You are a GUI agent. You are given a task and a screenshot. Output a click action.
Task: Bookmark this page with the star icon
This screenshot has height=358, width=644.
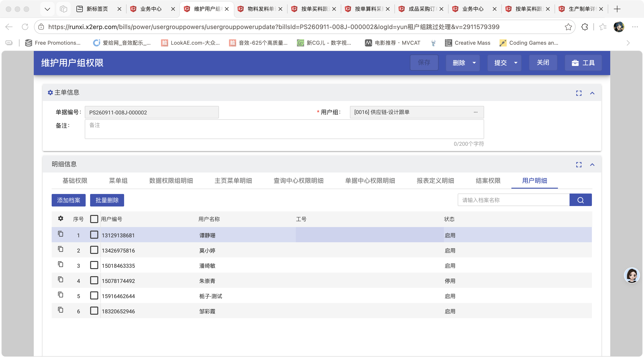click(568, 27)
